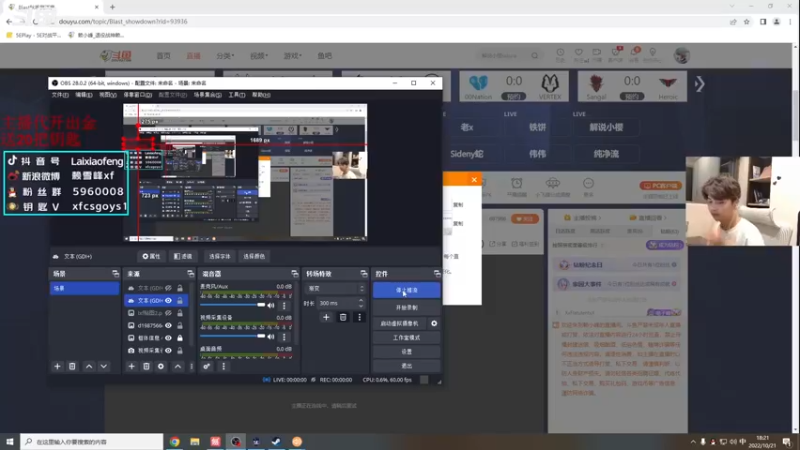Screen dimensions: 800x450
Task: Open the OBS File menu
Action: pos(60,95)
